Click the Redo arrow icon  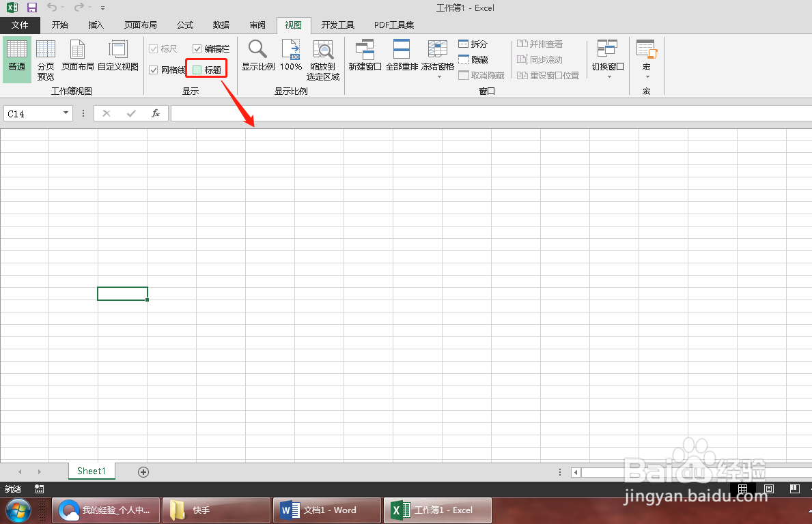(79, 8)
